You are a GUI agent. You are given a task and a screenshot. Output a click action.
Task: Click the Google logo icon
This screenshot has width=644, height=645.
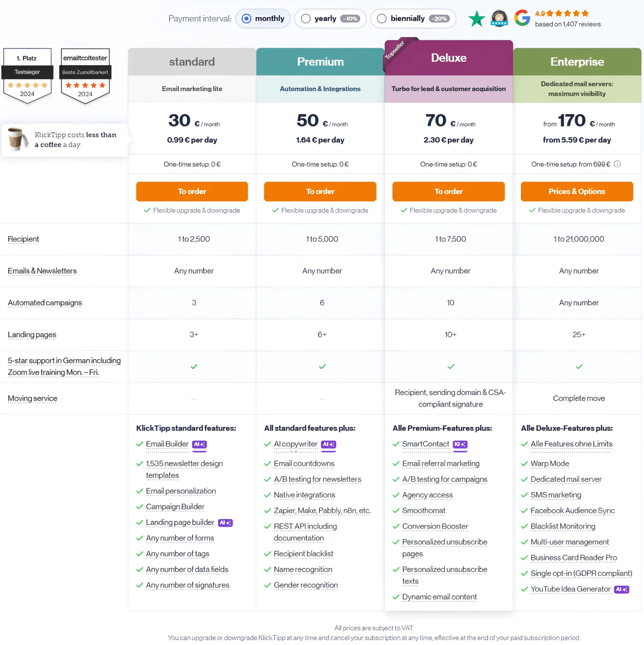coord(522,18)
